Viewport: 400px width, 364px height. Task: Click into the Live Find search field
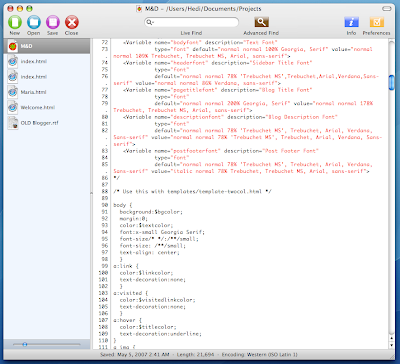click(191, 22)
